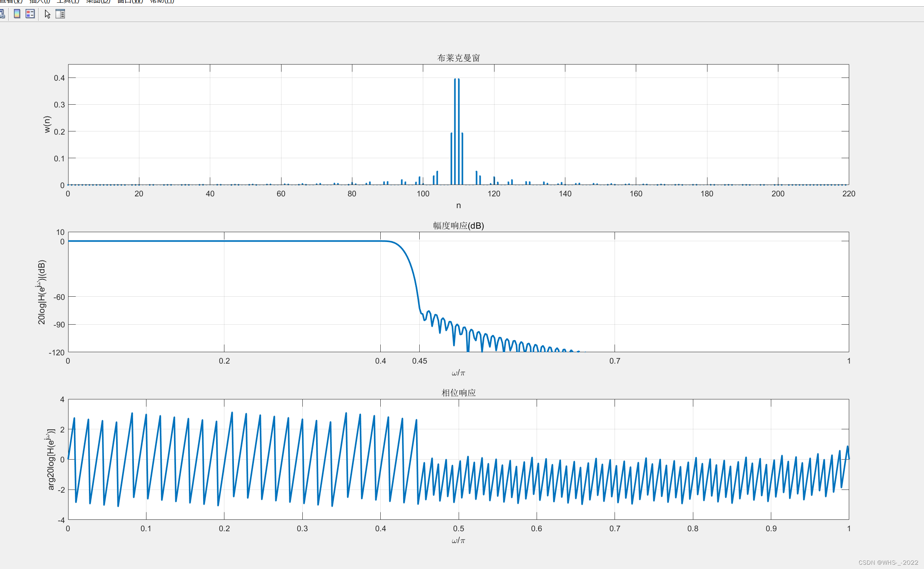This screenshot has height=569, width=924.
Task: Click the top plot's n x-axis label
Action: pyautogui.click(x=458, y=205)
